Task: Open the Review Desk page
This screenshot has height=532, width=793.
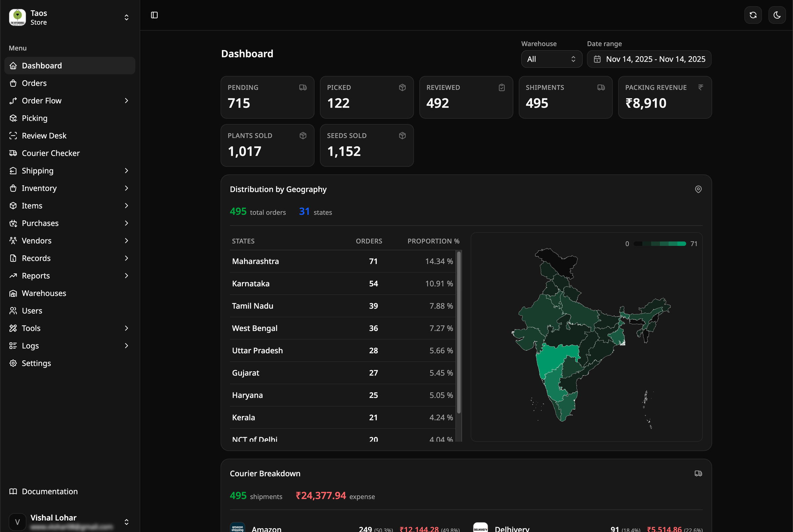Action: [x=70, y=136]
